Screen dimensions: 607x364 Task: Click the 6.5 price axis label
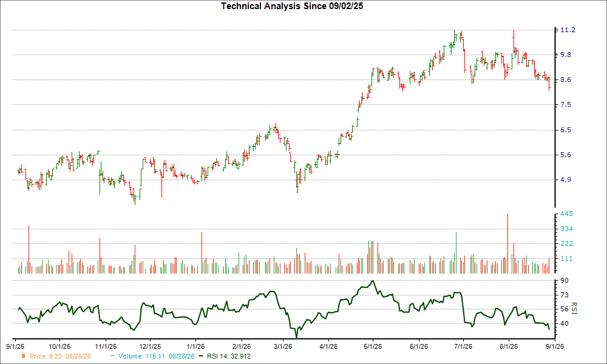tap(565, 130)
